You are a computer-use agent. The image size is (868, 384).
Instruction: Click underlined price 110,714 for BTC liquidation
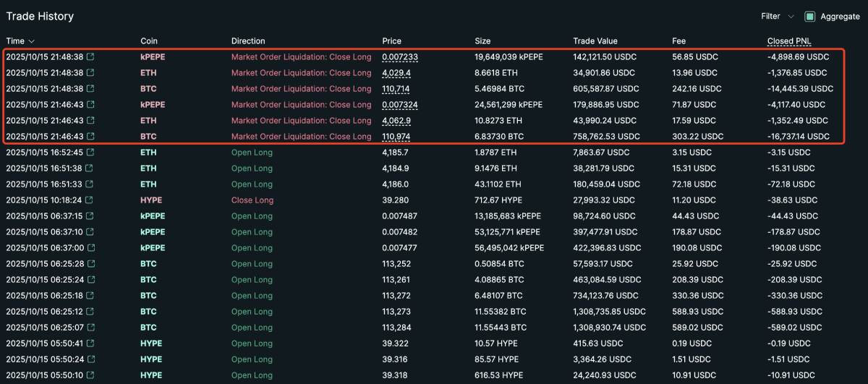[396, 89]
